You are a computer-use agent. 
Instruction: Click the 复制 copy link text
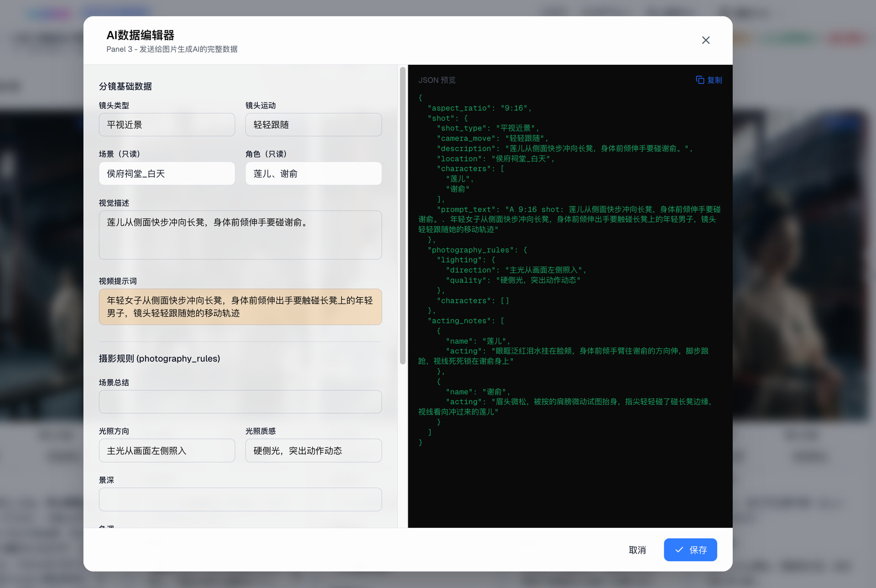pyautogui.click(x=714, y=80)
